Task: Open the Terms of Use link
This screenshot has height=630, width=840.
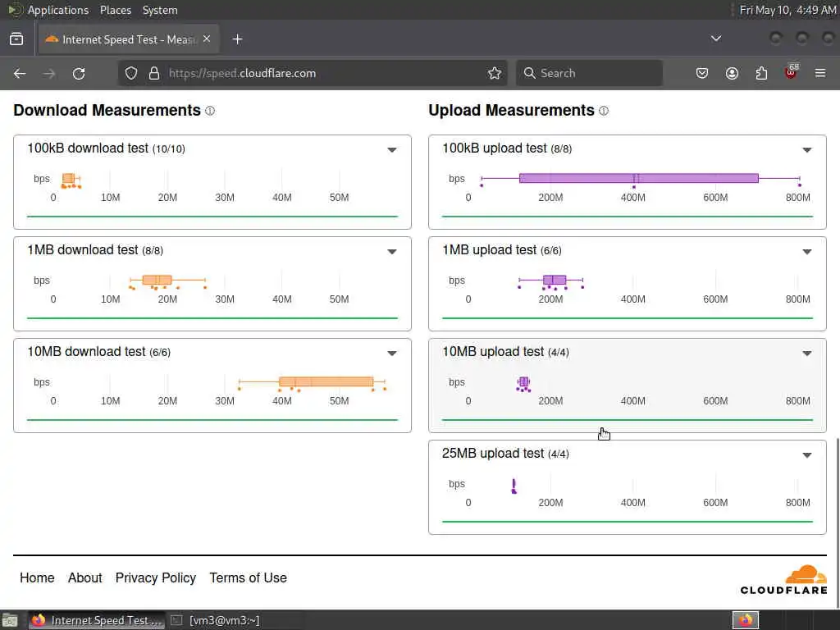Action: click(x=248, y=578)
